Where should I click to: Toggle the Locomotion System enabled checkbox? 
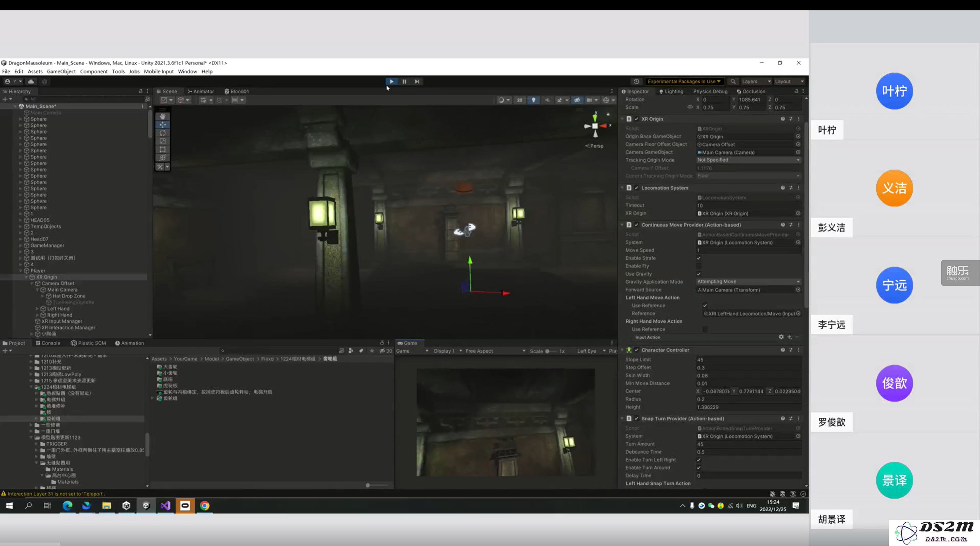pos(637,188)
